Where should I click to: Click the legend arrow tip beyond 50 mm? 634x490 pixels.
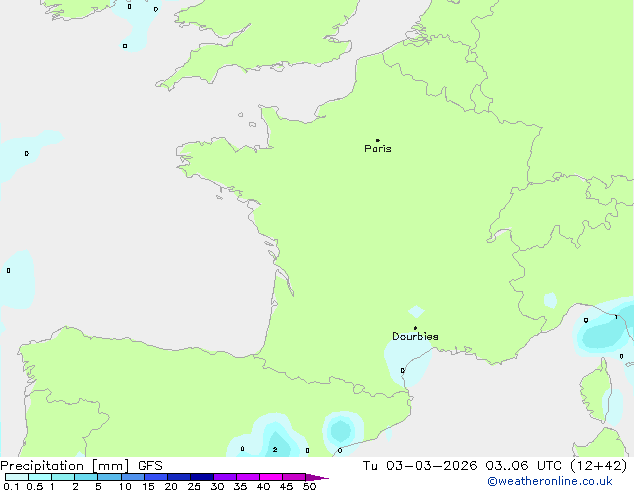pos(319,477)
